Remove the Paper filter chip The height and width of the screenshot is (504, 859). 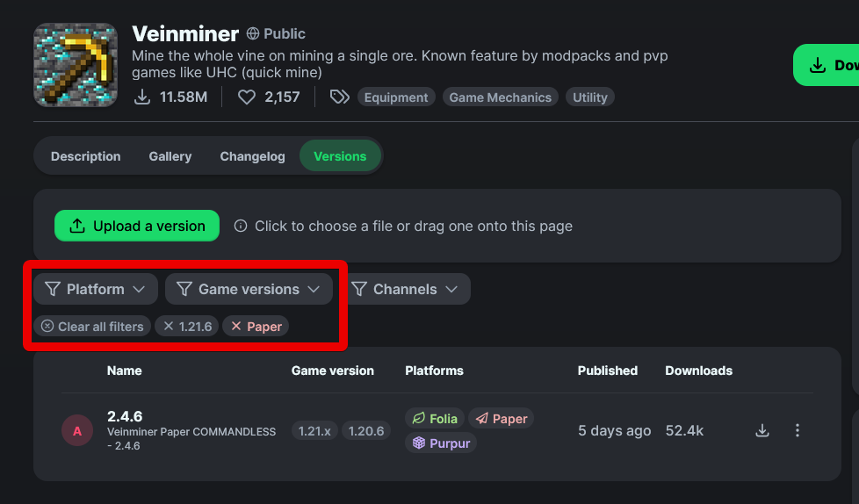pos(256,326)
